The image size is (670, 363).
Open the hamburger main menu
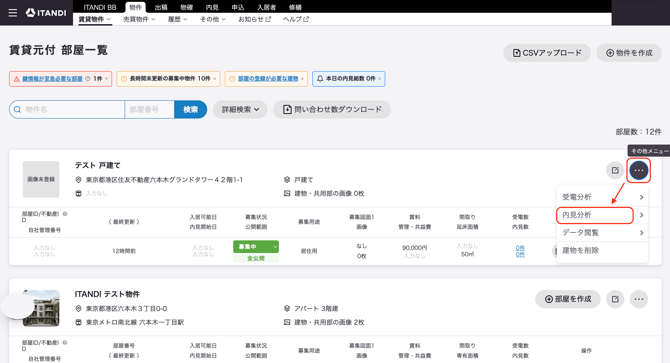coord(13,13)
